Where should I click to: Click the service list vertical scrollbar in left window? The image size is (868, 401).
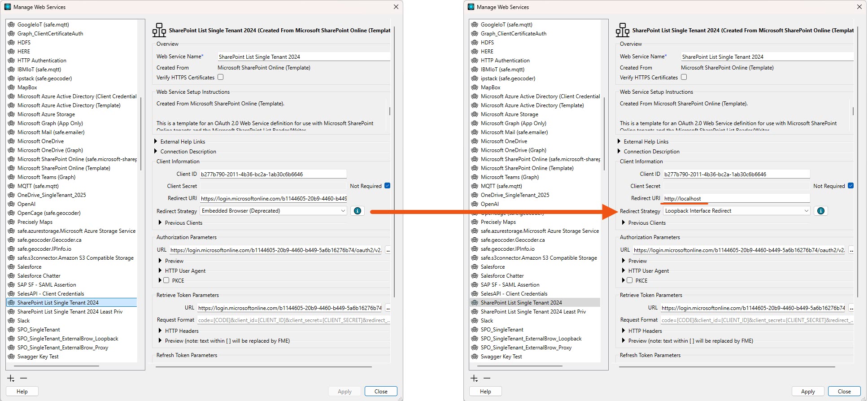[x=141, y=134]
